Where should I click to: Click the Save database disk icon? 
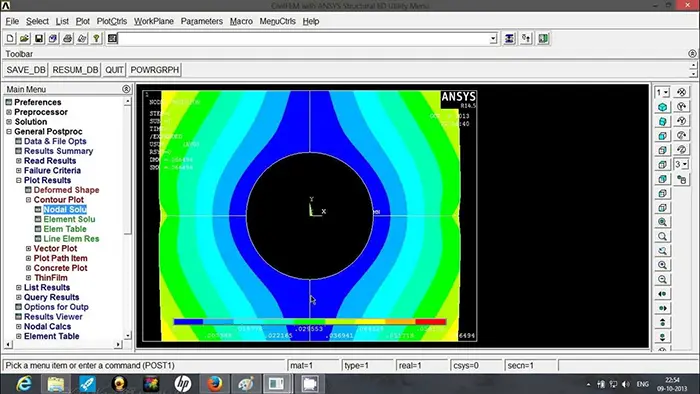(39, 39)
